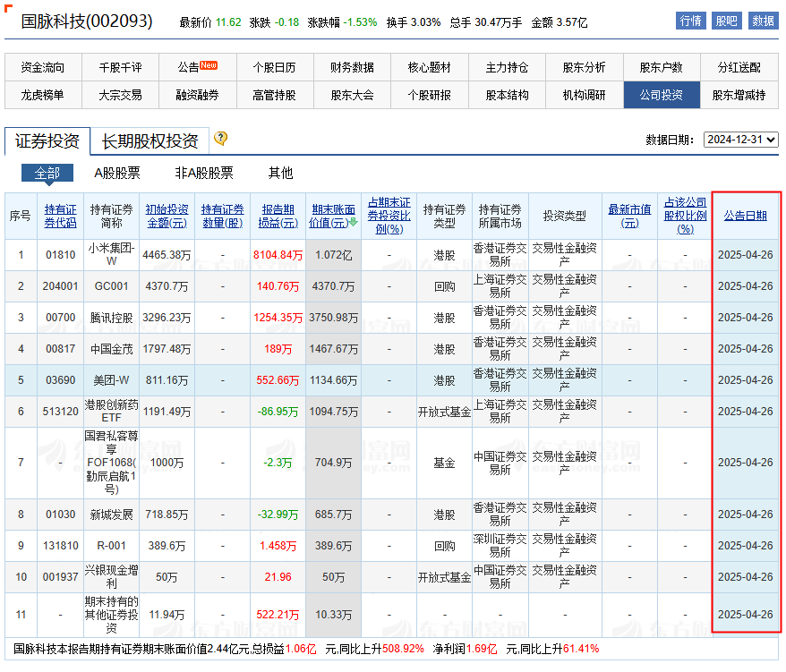
Task: Click the 期末持有的其他证券投资 row name
Action: click(111, 615)
